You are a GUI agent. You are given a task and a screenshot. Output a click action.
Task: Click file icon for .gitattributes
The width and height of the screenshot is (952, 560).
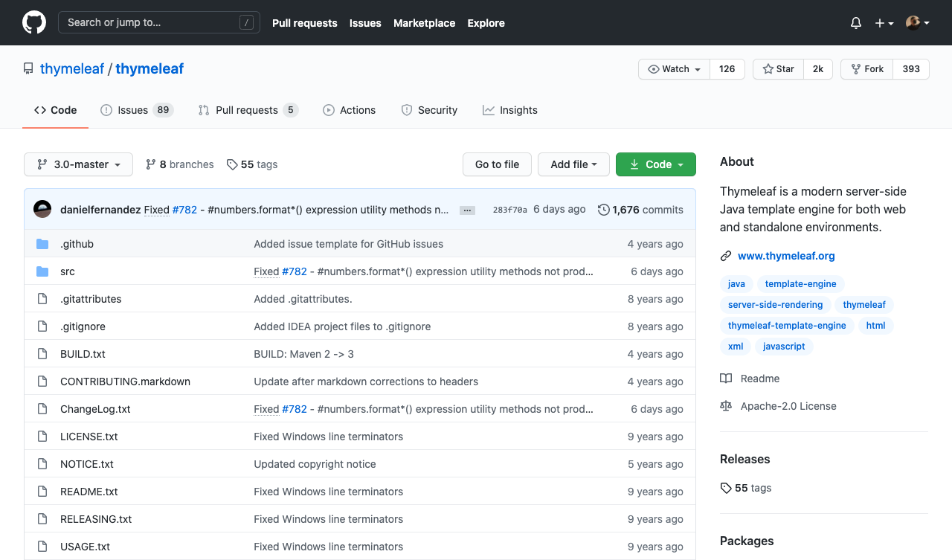pyautogui.click(x=42, y=299)
